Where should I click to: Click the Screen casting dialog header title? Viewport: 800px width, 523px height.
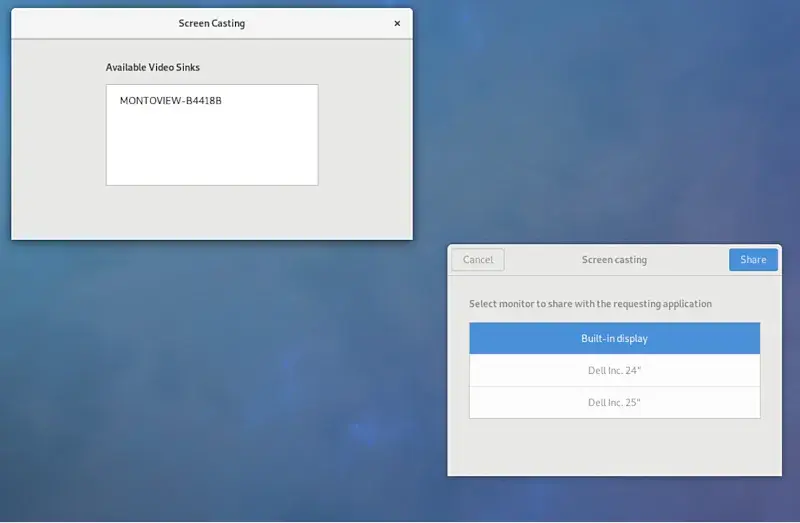pyautogui.click(x=614, y=260)
